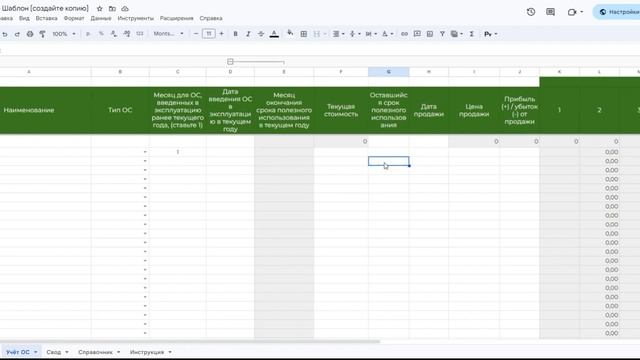This screenshot has width=640, height=360.
Task: Open the Вставка menu
Action: tap(46, 18)
